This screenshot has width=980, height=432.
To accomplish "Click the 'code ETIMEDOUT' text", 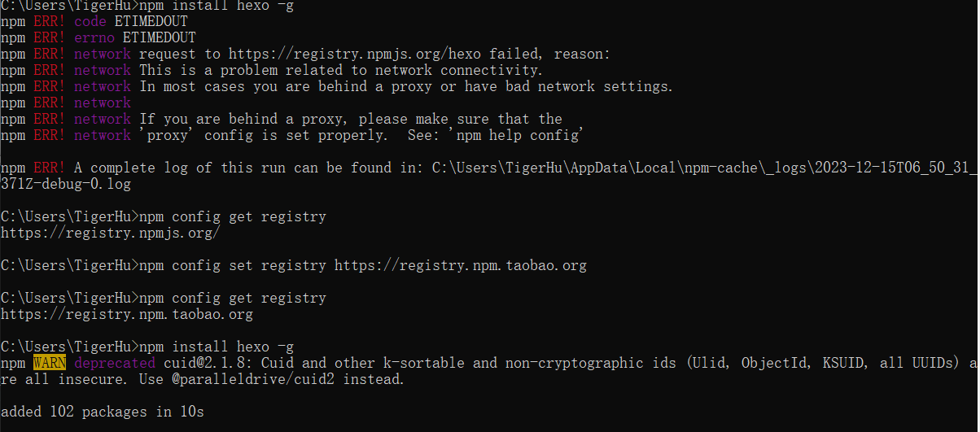I will (130, 21).
